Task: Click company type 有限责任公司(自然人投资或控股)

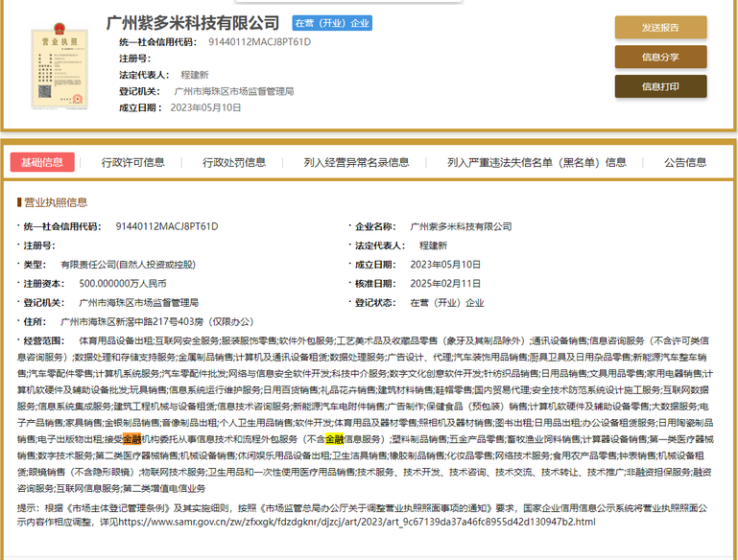Action: pos(128,265)
